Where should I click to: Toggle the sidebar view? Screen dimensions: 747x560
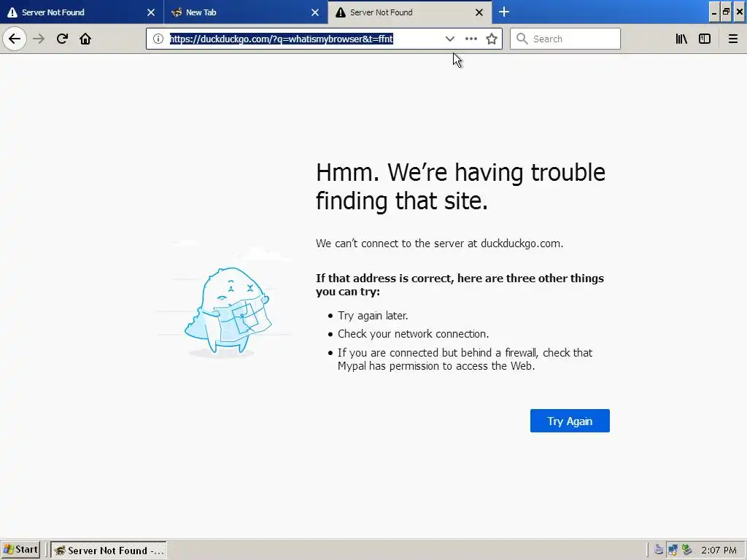coord(705,39)
